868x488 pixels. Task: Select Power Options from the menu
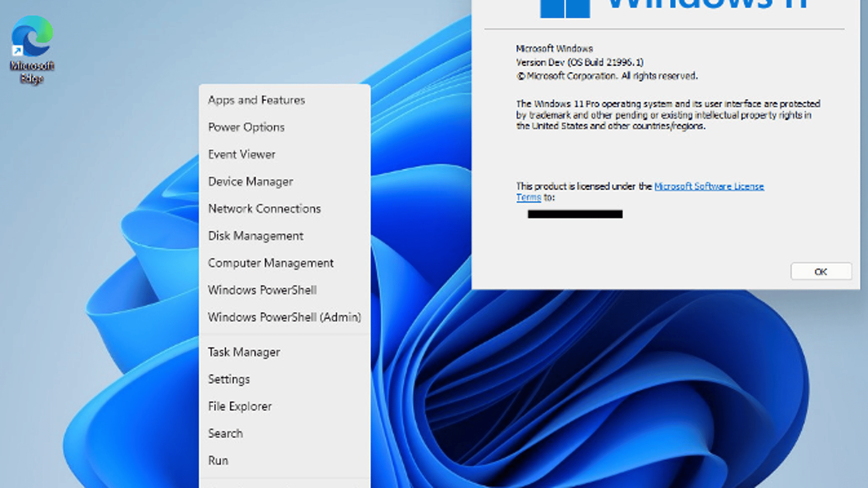(x=246, y=128)
